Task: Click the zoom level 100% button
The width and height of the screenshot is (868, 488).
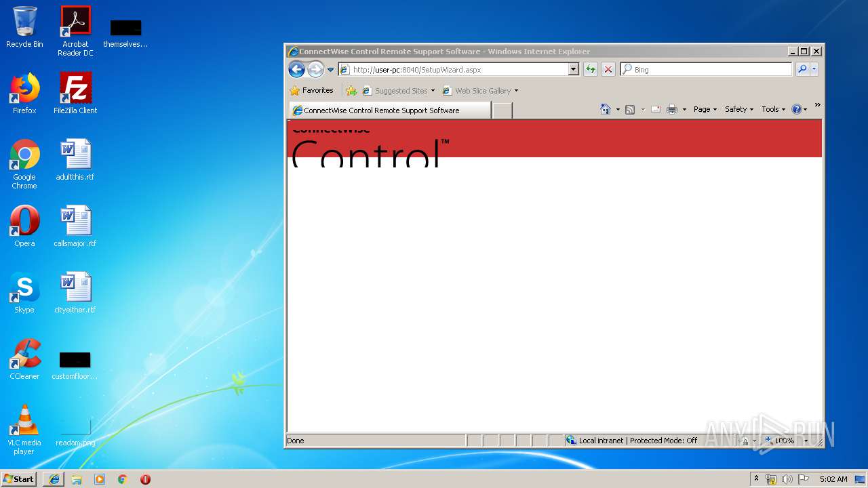Action: tap(780, 441)
